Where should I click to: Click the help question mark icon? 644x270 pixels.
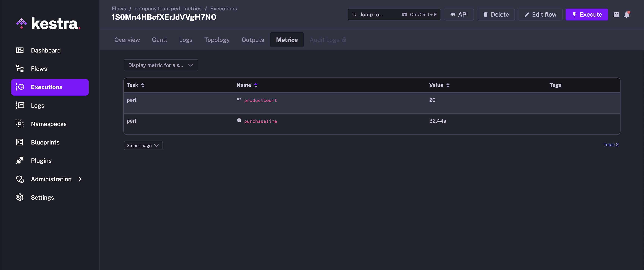(616, 15)
